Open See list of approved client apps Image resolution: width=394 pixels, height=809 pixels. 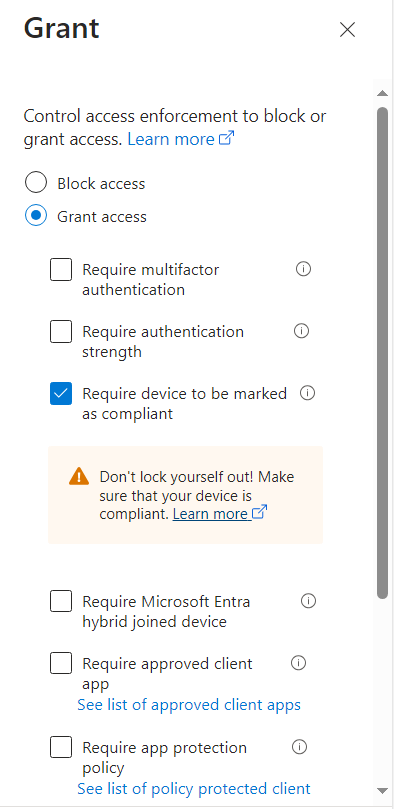tap(189, 704)
